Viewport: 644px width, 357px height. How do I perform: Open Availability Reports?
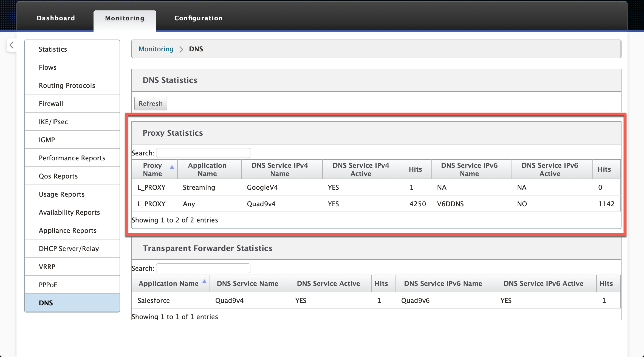point(72,212)
